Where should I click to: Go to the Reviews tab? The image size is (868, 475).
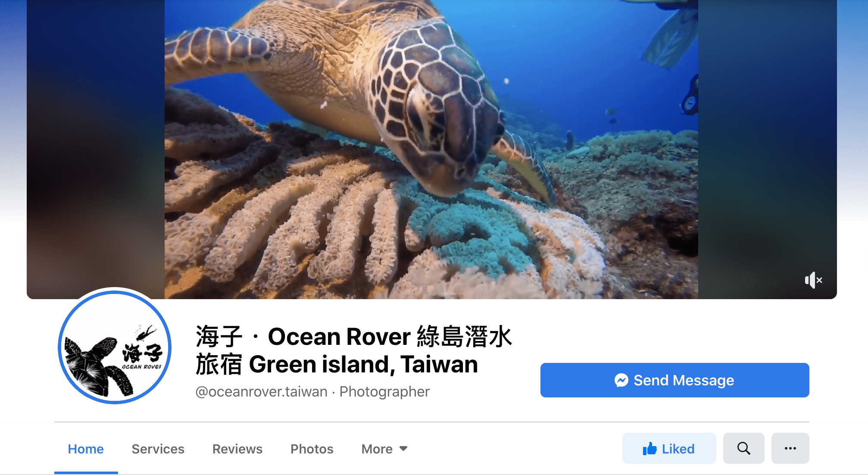pos(237,449)
